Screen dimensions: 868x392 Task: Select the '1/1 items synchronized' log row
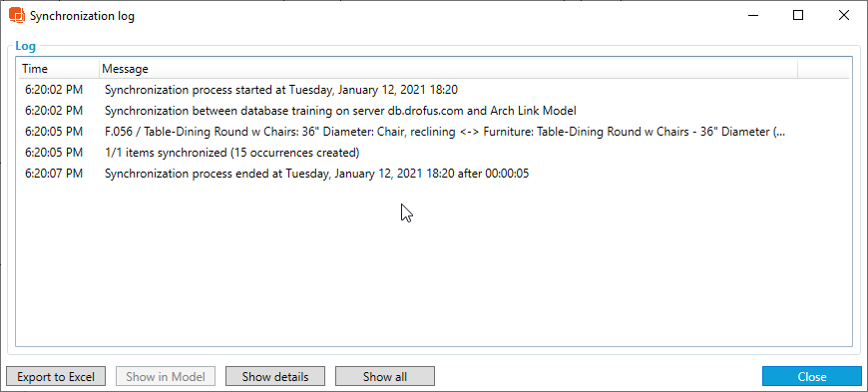[433, 153]
